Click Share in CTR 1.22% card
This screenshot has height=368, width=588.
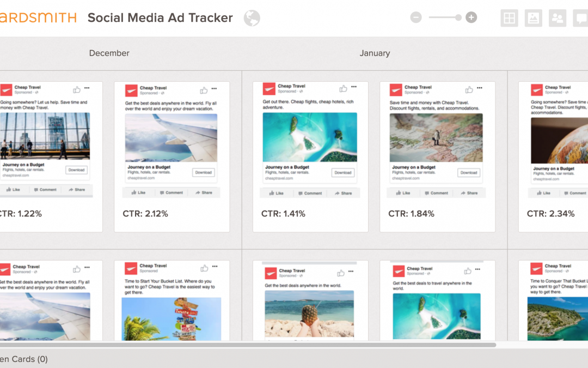click(x=77, y=190)
